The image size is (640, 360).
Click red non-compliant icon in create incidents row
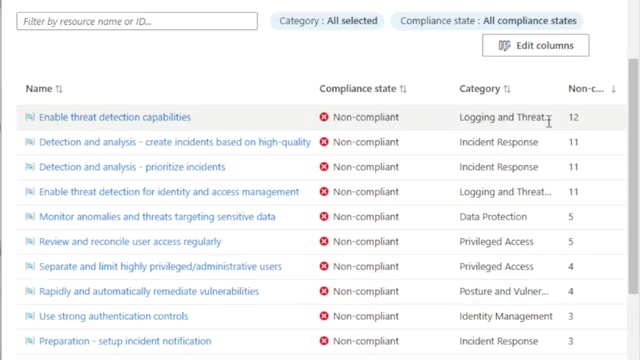[324, 142]
